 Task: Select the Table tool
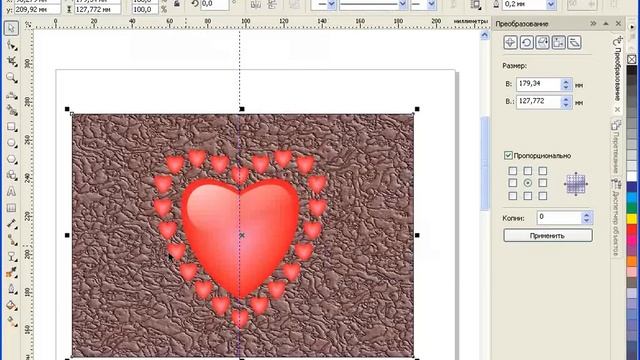click(x=11, y=208)
